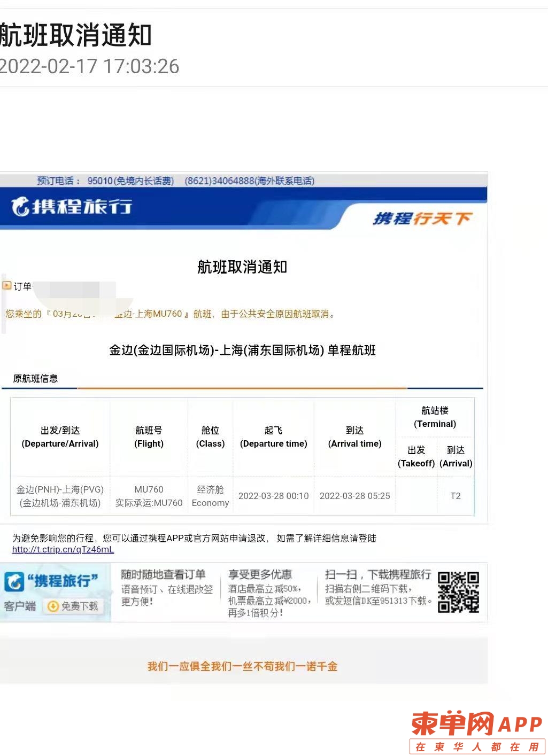Screen dimensions: 548x756
Task: Click the 柬单网 APP logo
Action: [x=477, y=731]
